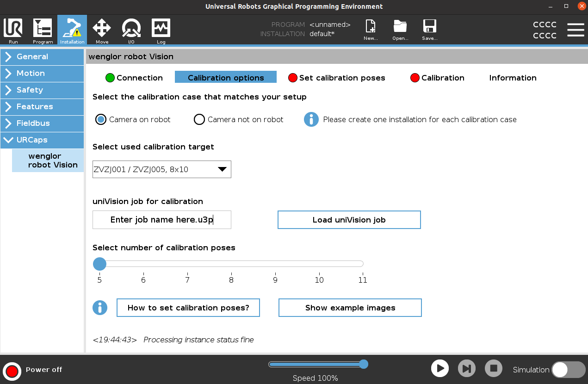Close the application window
Screen dimensions: 588x384
[581, 6]
